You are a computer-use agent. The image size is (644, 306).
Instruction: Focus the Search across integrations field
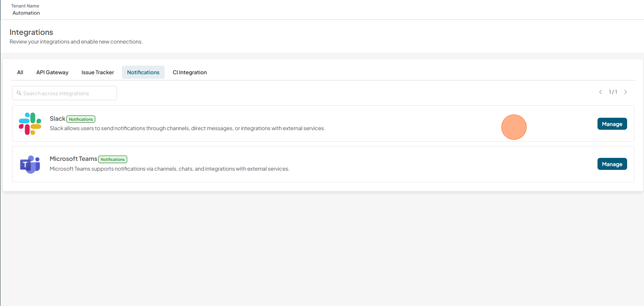click(65, 93)
